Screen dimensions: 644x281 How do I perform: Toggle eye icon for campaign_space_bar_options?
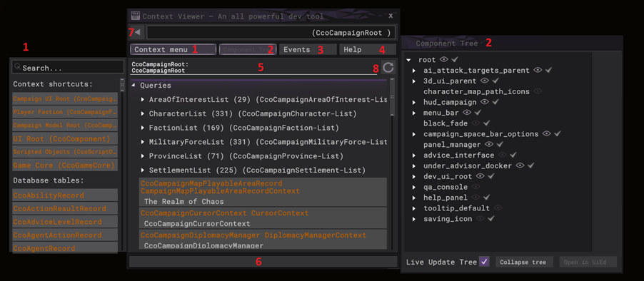click(546, 134)
